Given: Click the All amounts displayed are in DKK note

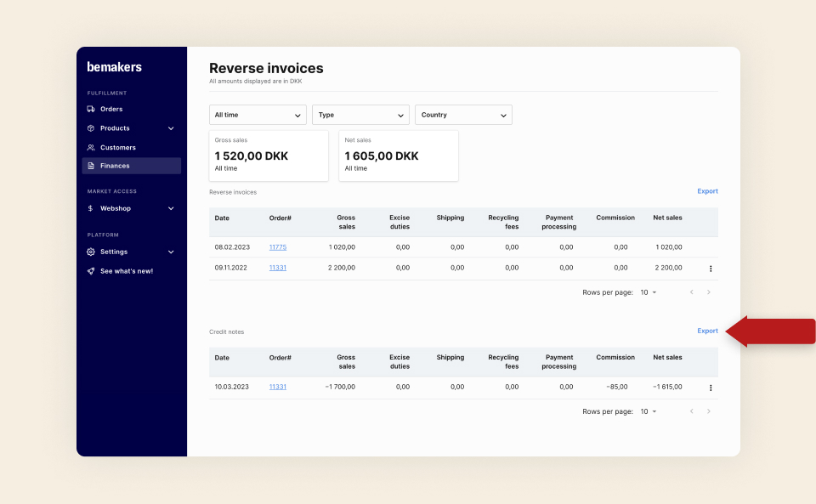Looking at the screenshot, I should pos(256,81).
